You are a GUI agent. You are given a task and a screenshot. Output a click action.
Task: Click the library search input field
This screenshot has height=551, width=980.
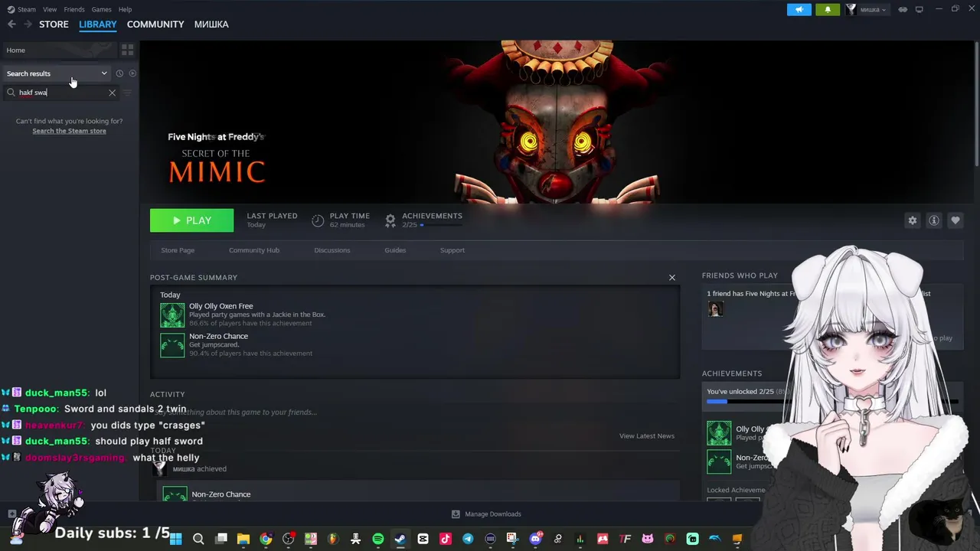click(62, 93)
